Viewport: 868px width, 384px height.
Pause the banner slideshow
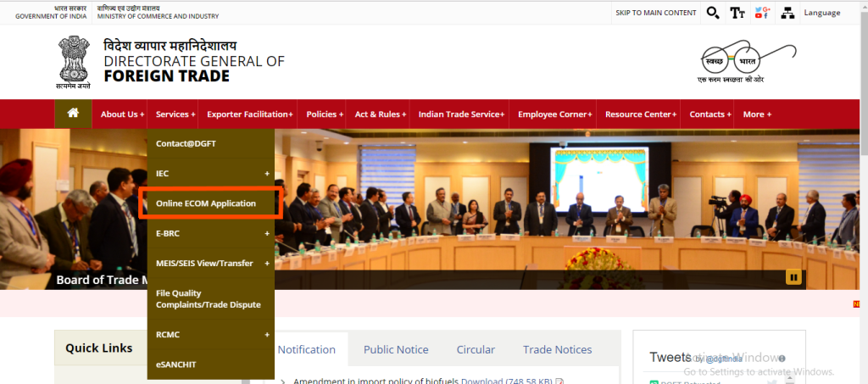coord(793,277)
